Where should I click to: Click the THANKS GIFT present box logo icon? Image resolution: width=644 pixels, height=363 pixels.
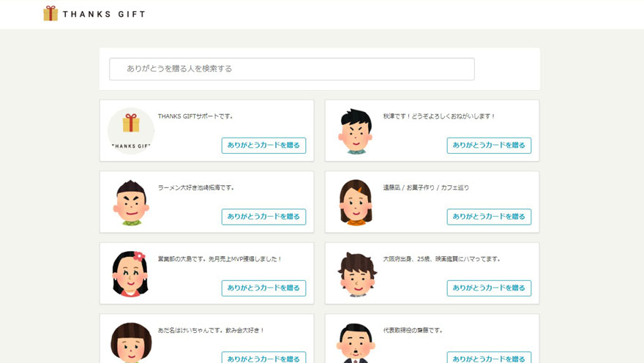(x=50, y=13)
